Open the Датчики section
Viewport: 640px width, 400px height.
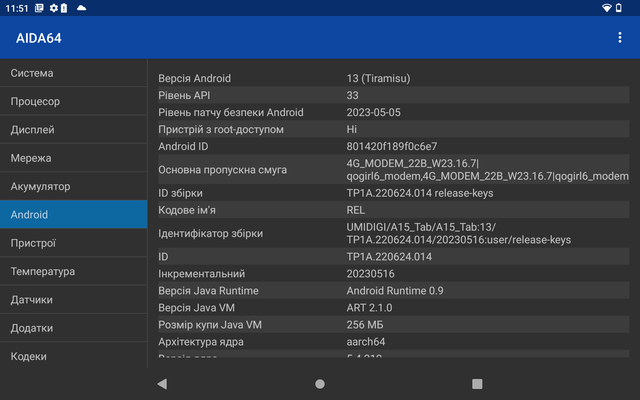click(x=73, y=300)
